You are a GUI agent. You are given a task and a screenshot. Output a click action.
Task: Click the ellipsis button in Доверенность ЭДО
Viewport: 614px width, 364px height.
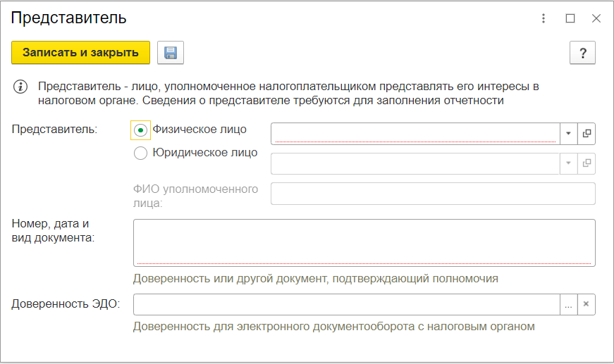[x=569, y=304]
